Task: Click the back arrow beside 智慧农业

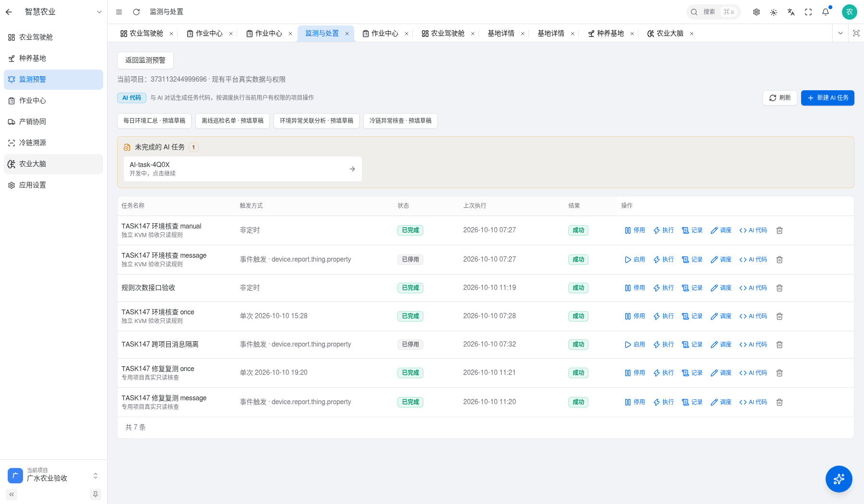Action: [x=9, y=12]
